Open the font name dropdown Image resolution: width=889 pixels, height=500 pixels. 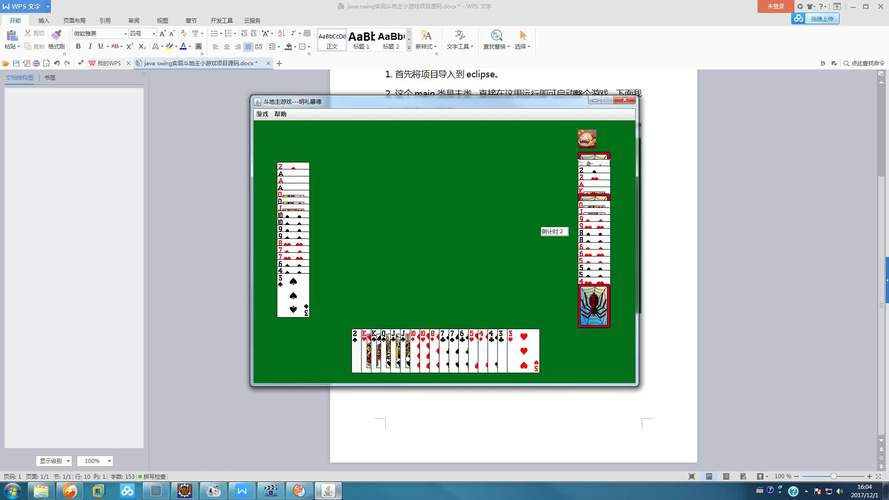125,33
